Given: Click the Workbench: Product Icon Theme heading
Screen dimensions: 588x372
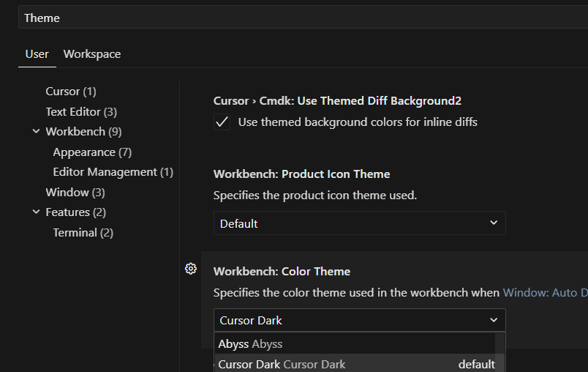Looking at the screenshot, I should 301,174.
